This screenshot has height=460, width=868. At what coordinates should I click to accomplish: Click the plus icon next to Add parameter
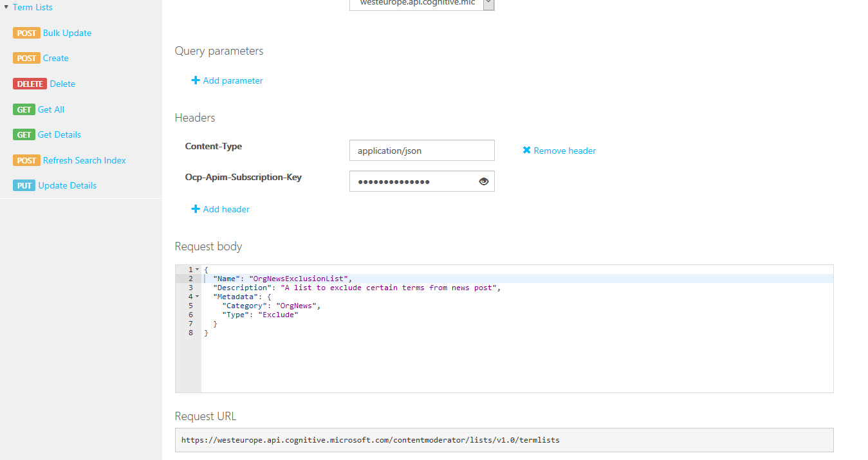196,80
